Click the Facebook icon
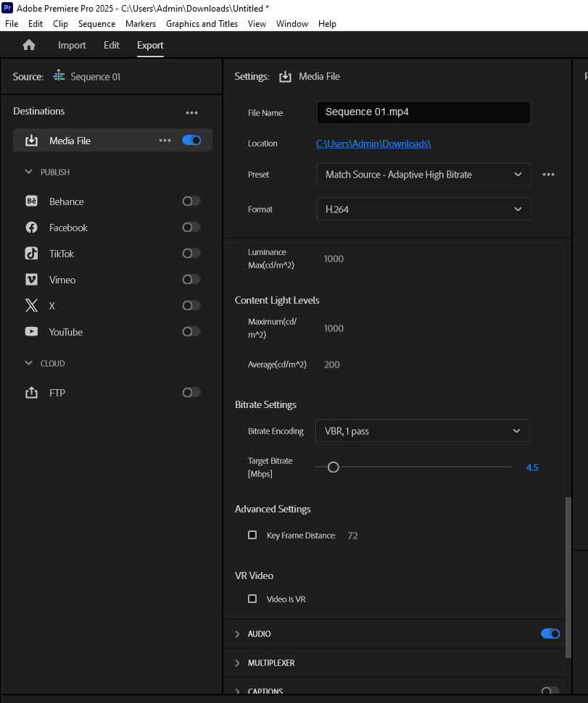 [x=31, y=228]
